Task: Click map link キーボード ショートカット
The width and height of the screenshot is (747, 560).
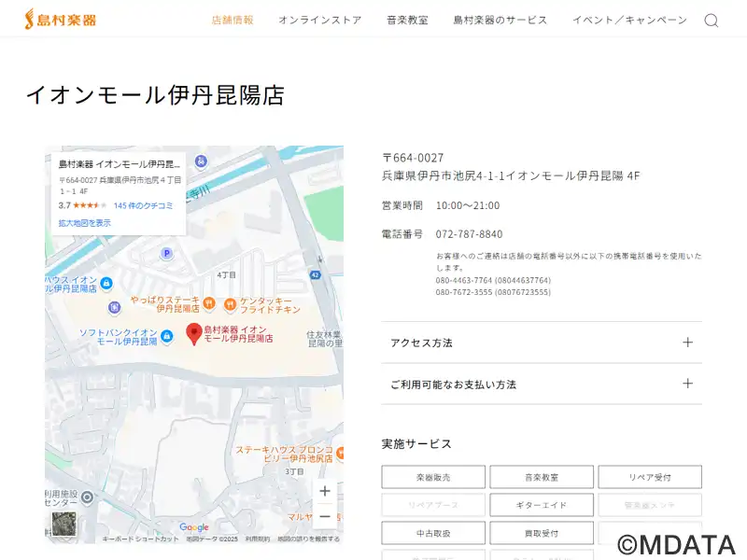Action: [x=140, y=539]
